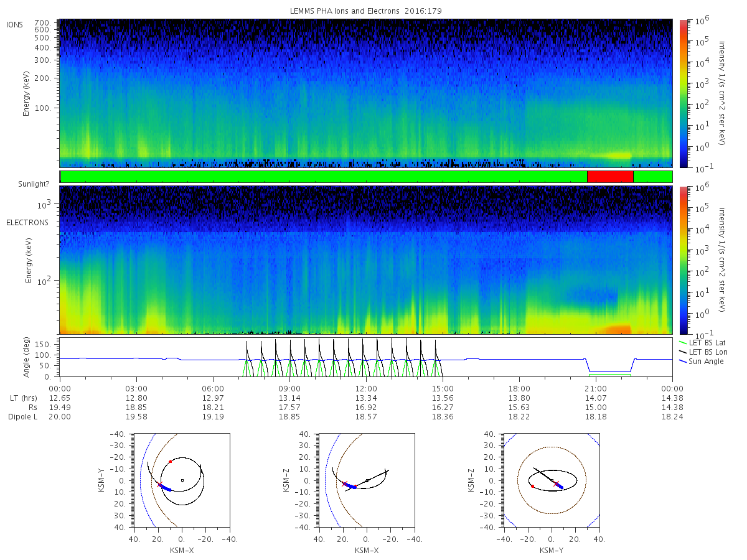Click the 12:00 time axis label
The height and width of the screenshot is (560, 747).
366,388
